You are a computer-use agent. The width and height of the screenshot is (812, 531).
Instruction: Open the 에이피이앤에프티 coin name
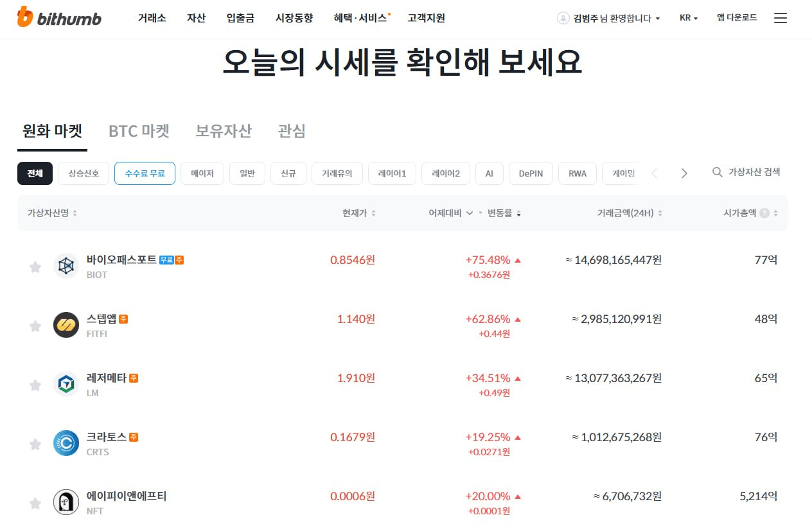127,496
